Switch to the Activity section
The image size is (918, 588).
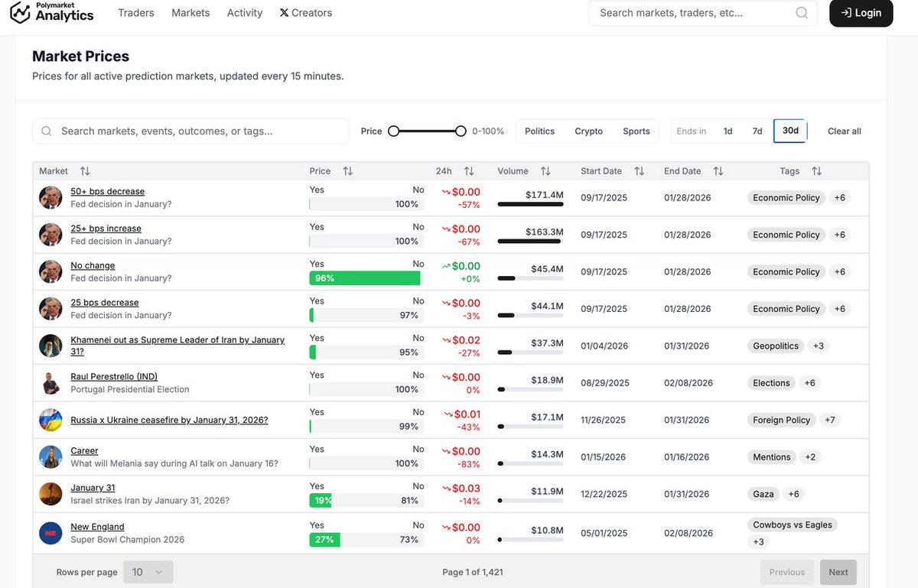(x=244, y=12)
